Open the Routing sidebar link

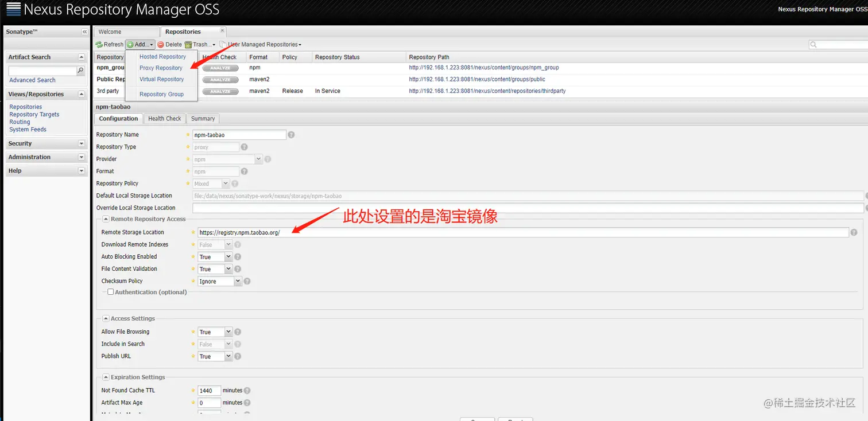click(20, 122)
